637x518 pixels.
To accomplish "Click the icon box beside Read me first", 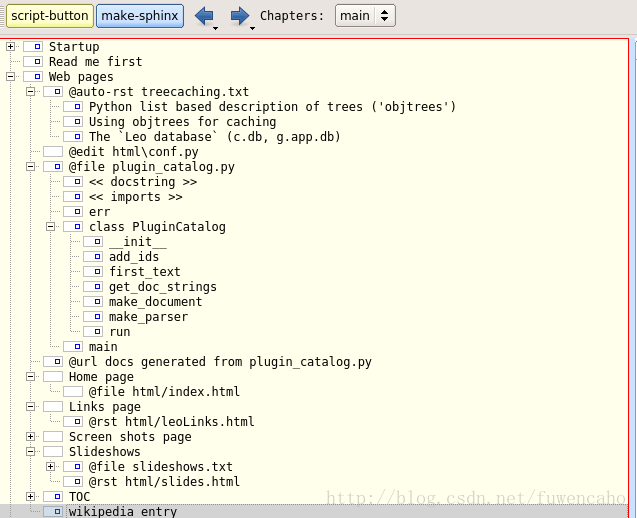I will pyautogui.click(x=33, y=62).
